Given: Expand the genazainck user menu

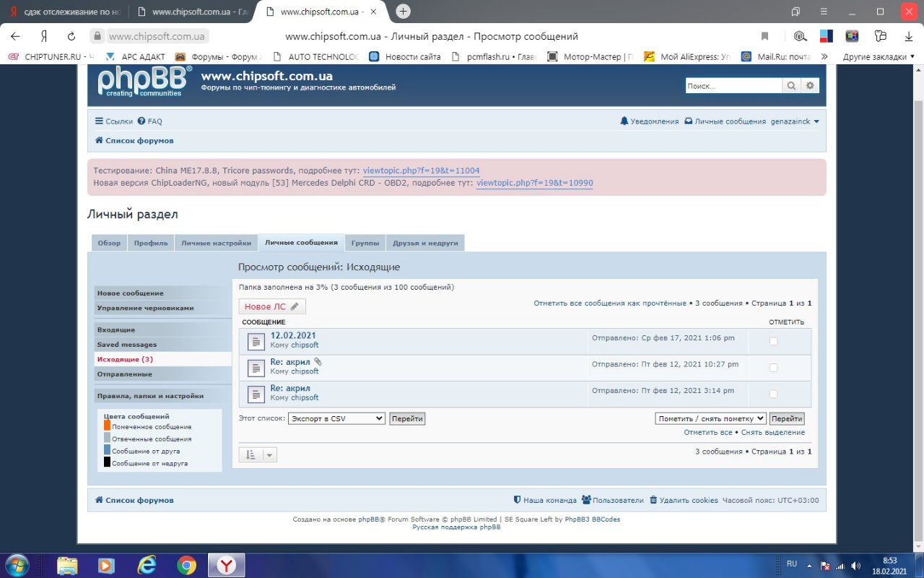Looking at the screenshot, I should tap(795, 121).
